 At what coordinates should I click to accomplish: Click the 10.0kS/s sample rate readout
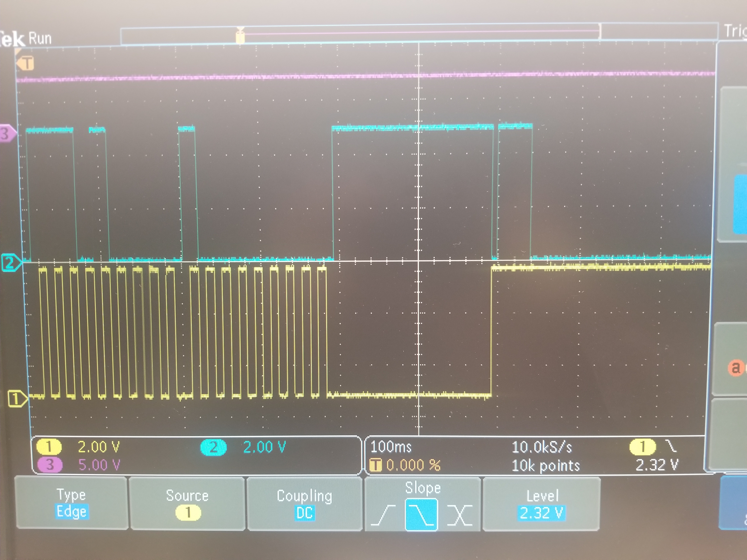click(x=542, y=447)
